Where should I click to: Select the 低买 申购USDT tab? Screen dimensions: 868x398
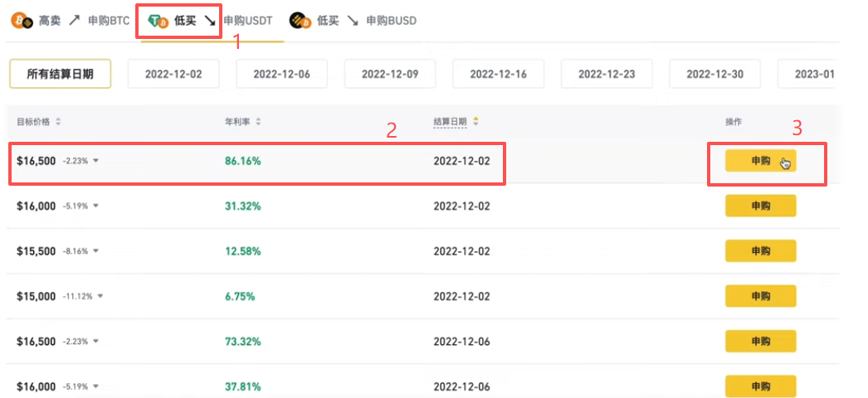click(210, 21)
